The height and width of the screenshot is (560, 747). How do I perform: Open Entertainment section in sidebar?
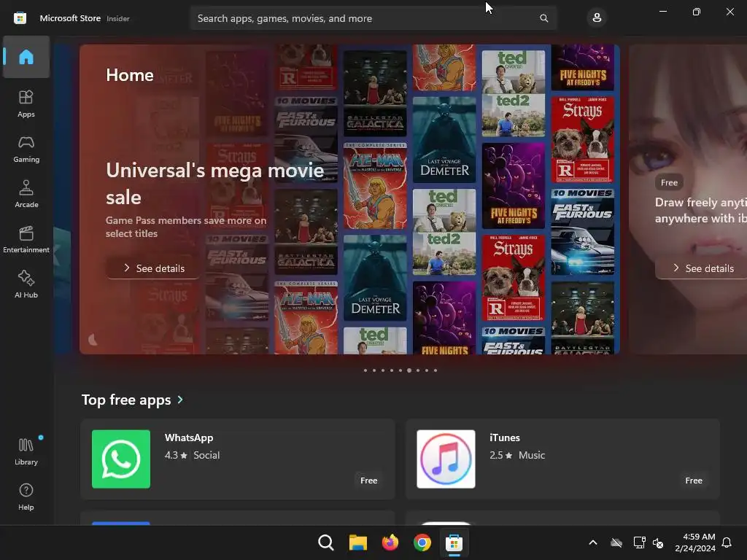(x=26, y=239)
